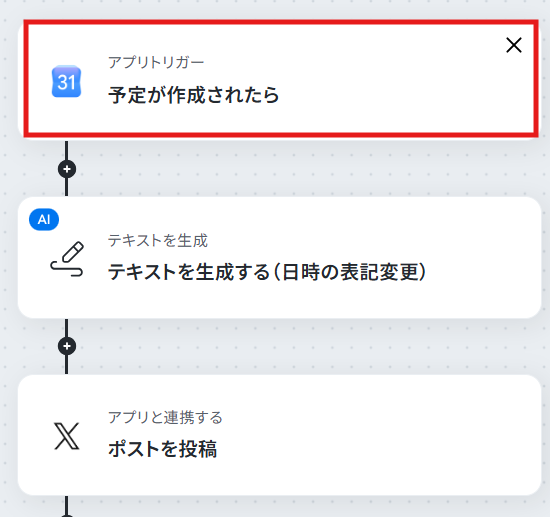Viewport: 550px width, 517px height.
Task: Add step after the calendar trigger
Action: pos(67,169)
